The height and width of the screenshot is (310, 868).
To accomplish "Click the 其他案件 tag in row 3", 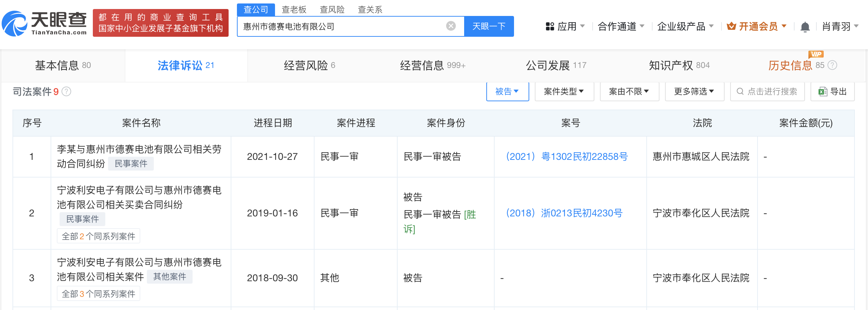I will point(170,277).
